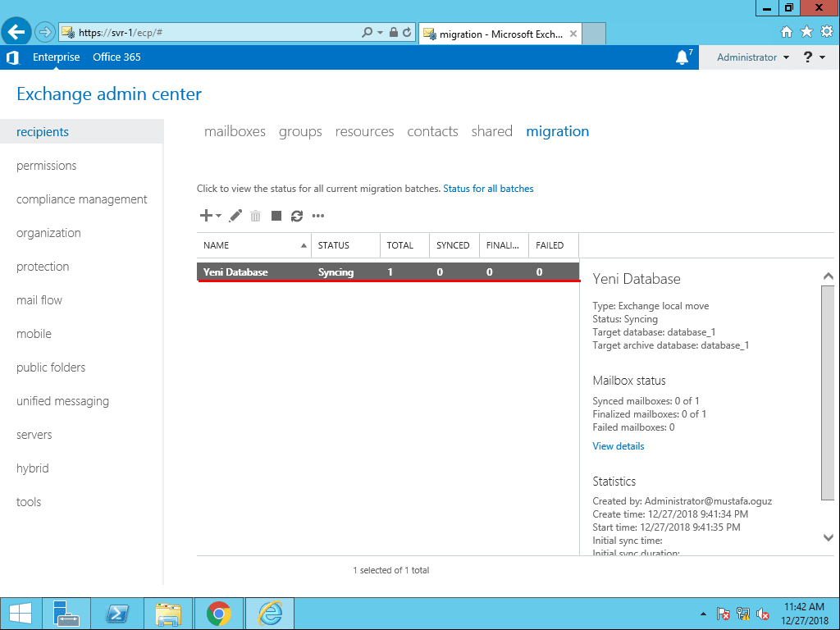Viewport: 840px width, 630px height.
Task: Open Favorites star icon
Action: click(x=807, y=32)
